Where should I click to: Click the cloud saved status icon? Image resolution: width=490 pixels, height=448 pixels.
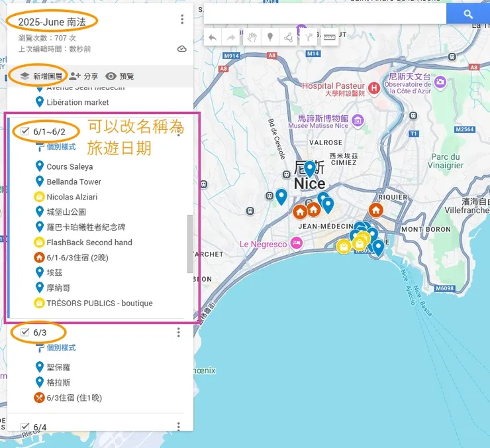click(182, 49)
